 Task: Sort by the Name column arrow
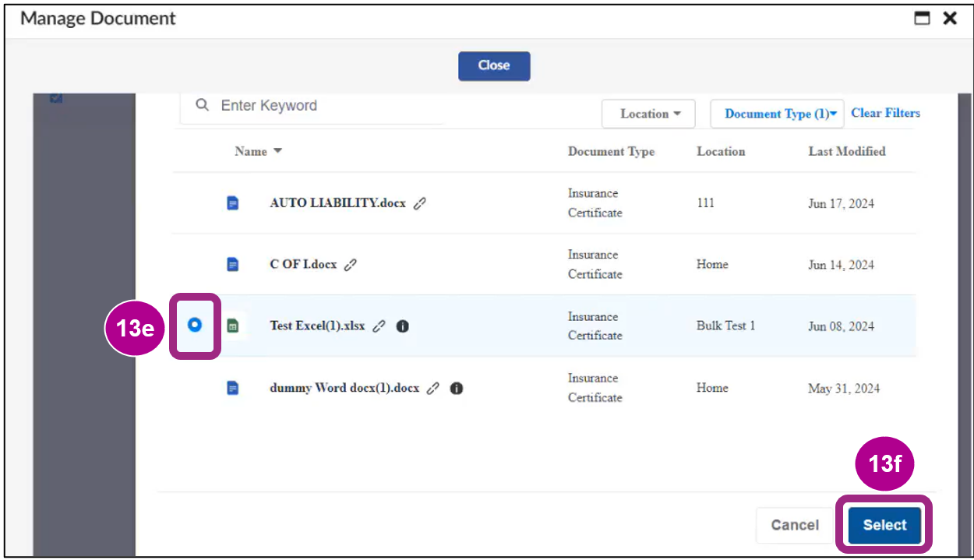coord(278,151)
